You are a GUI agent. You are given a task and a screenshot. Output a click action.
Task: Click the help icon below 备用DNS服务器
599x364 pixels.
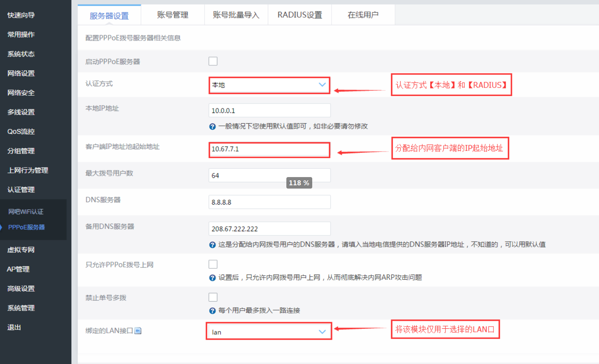[x=212, y=244]
